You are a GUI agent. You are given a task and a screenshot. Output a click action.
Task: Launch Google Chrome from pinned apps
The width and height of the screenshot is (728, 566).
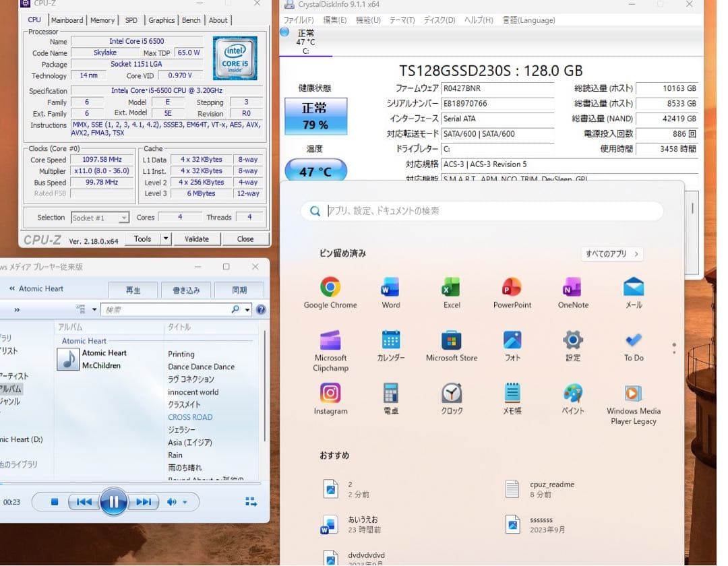[x=330, y=286]
